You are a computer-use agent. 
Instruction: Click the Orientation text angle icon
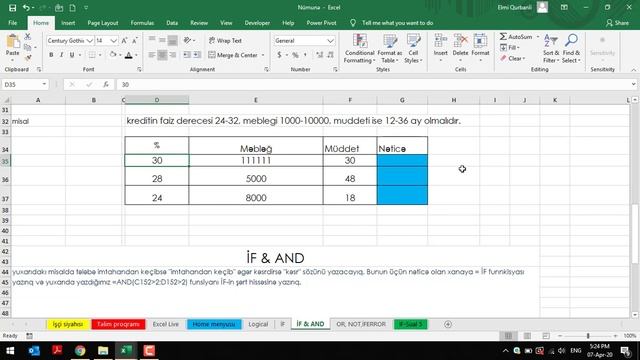click(187, 40)
